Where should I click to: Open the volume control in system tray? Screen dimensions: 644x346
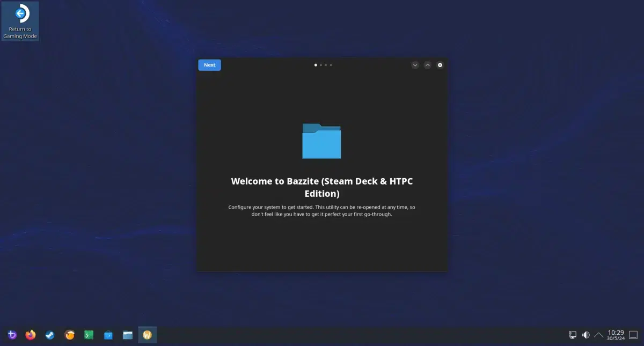coord(586,334)
